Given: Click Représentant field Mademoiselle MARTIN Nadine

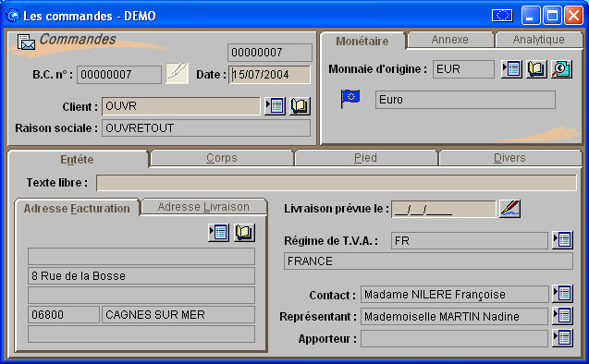Looking at the screenshot, I should (455, 316).
